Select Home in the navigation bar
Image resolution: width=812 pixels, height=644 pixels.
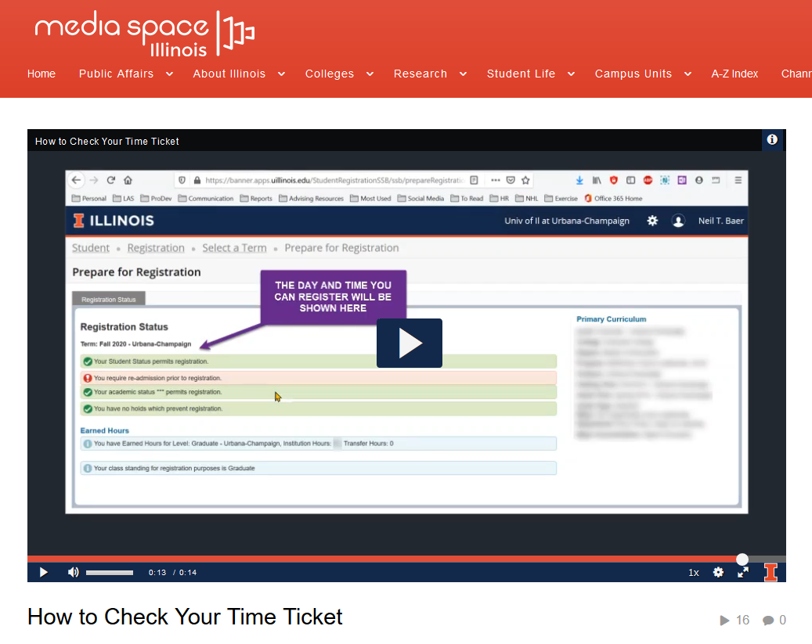click(42, 74)
